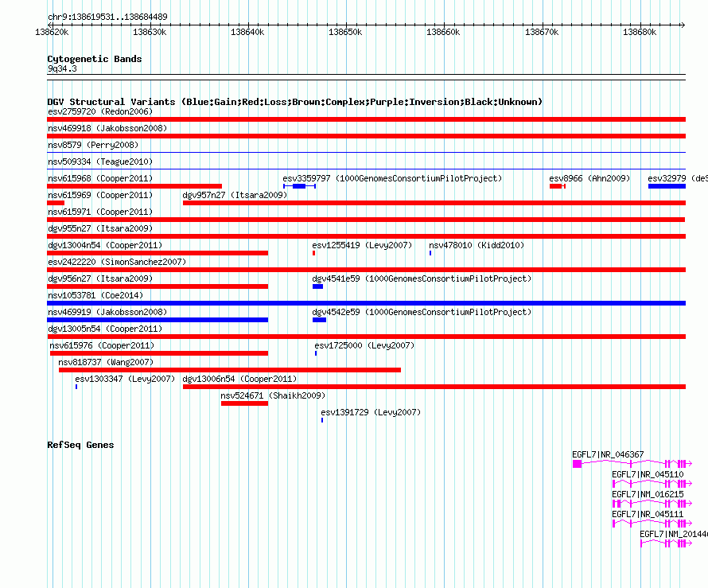Click chr9:138619531..138684489 coordinates label
708x588 pixels.
point(107,17)
